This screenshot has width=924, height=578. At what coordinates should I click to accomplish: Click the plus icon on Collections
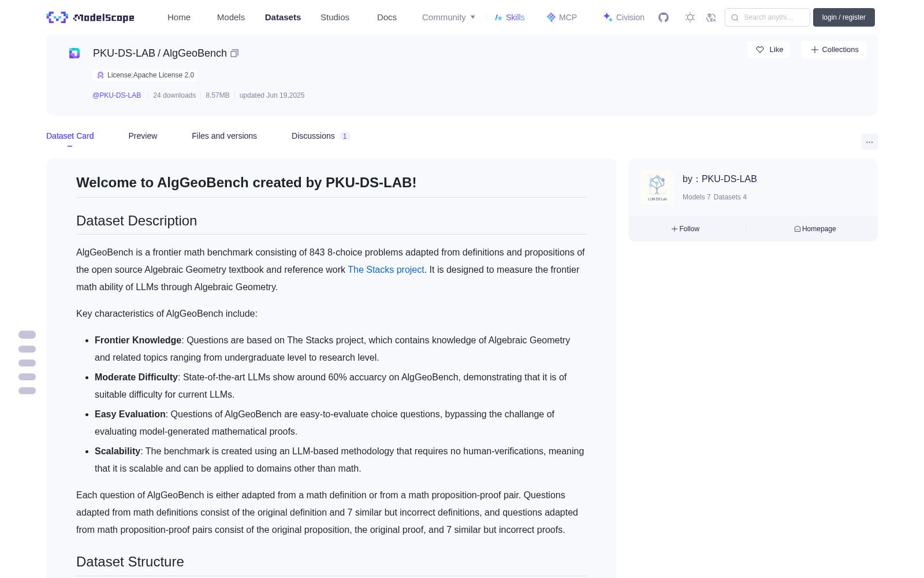815,50
